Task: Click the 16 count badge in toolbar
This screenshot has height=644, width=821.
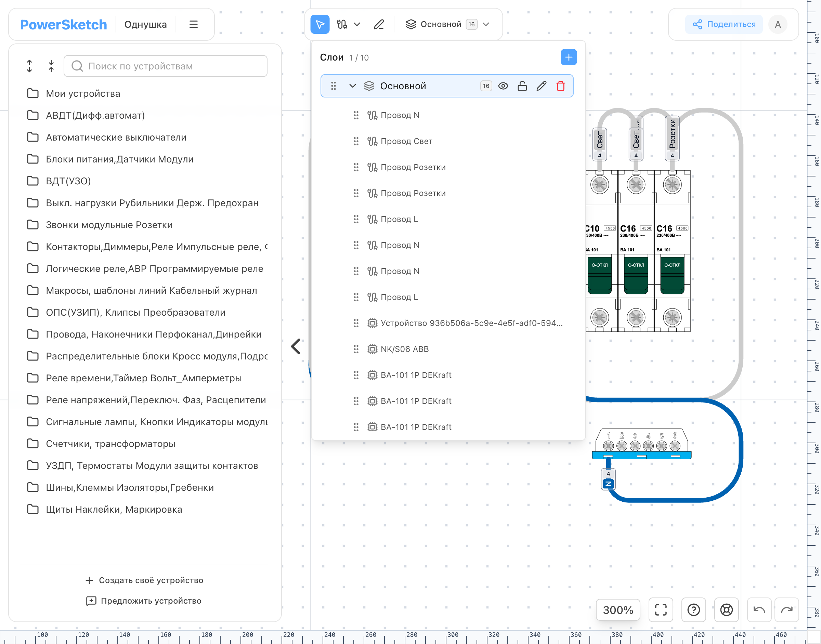Action: [471, 25]
